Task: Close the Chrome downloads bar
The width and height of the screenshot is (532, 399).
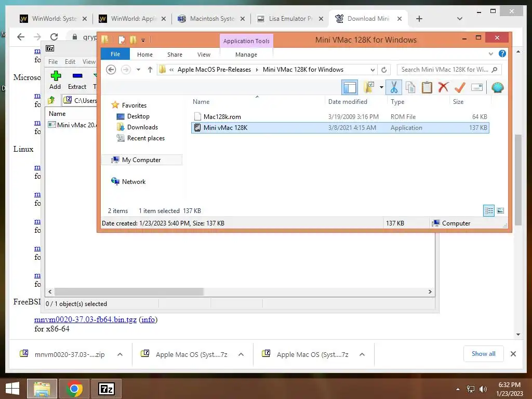Action: pos(513,354)
